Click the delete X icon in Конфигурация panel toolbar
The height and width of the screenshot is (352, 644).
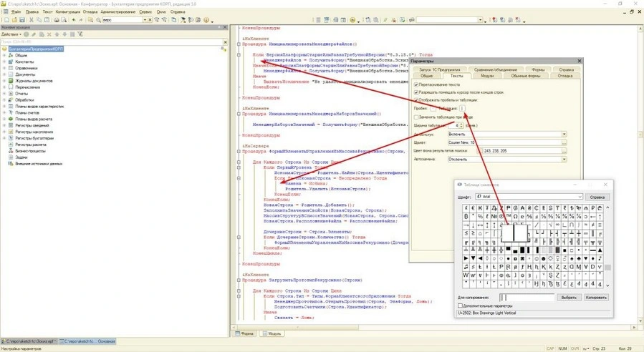click(51, 34)
